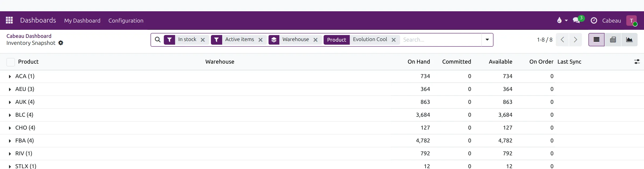644x169 pixels.
Task: Remove the Active items filter
Action: pyautogui.click(x=261, y=40)
